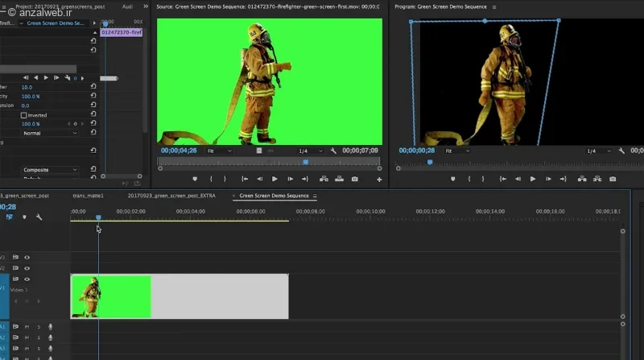The image size is (644, 360).
Task: Click the Insert button in Source monitor
Action: coord(324,179)
